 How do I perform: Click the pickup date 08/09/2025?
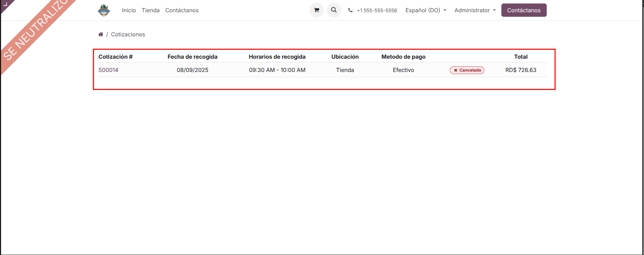click(192, 70)
